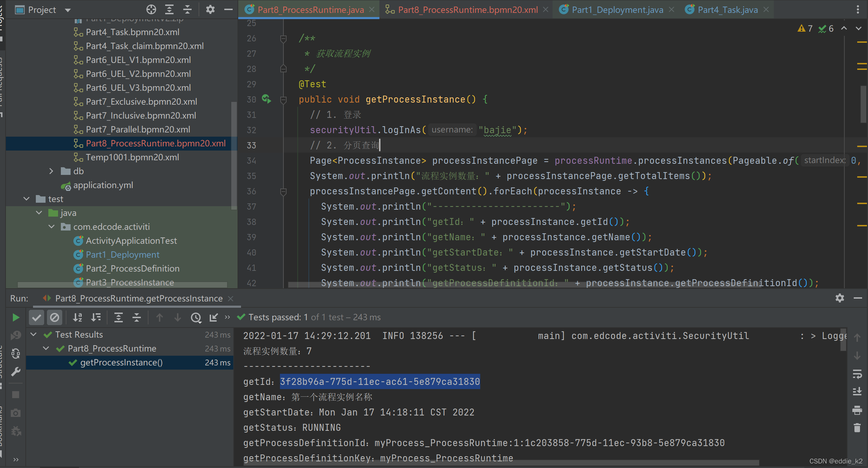Click the print console output icon
Image resolution: width=868 pixels, height=468 pixels.
coord(857,410)
